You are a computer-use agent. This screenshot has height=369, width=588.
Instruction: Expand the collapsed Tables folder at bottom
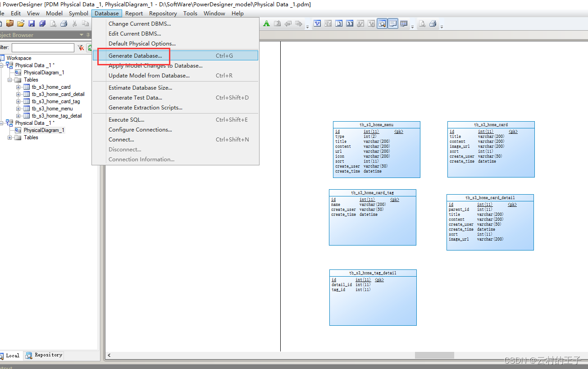point(10,137)
